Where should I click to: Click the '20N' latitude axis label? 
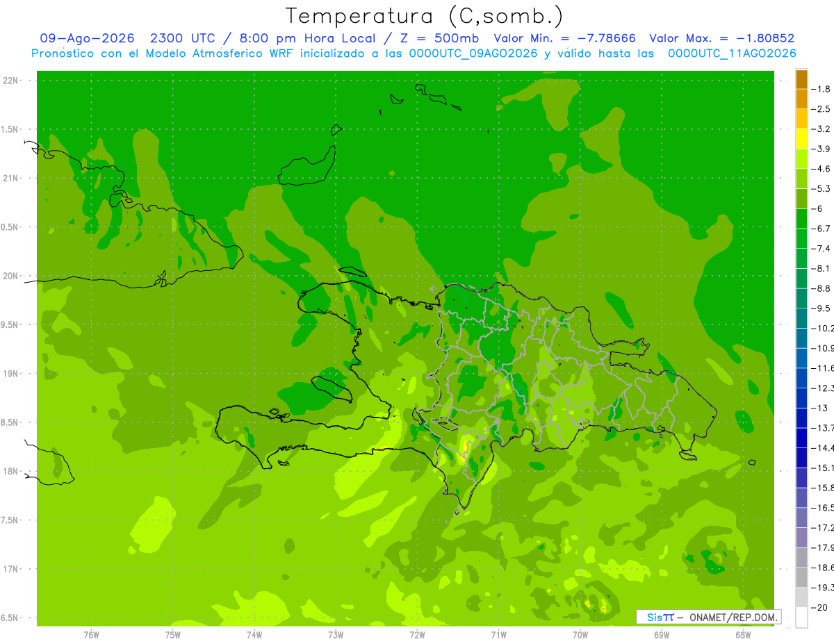(11, 276)
